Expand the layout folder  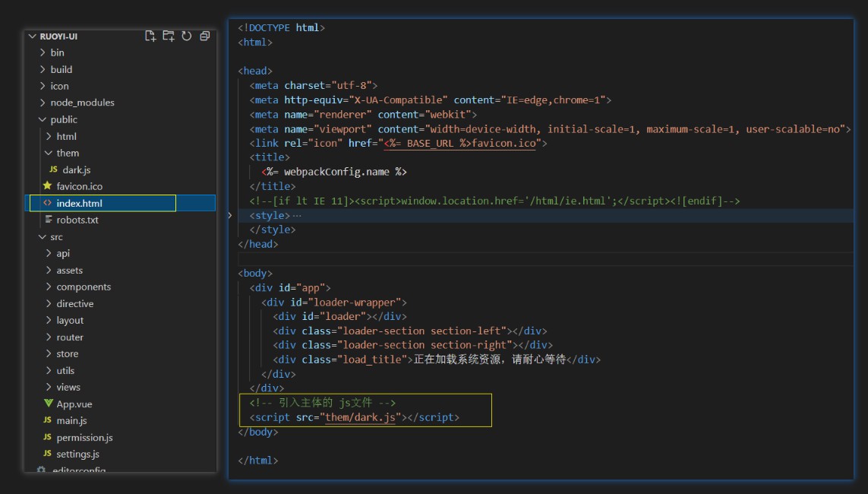[x=49, y=320]
